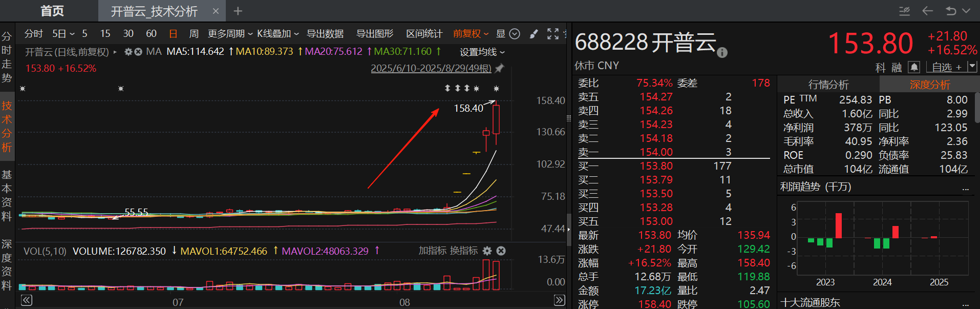Expand the 更多周期 dropdown
This screenshot has height=309, width=980.
pos(230,34)
